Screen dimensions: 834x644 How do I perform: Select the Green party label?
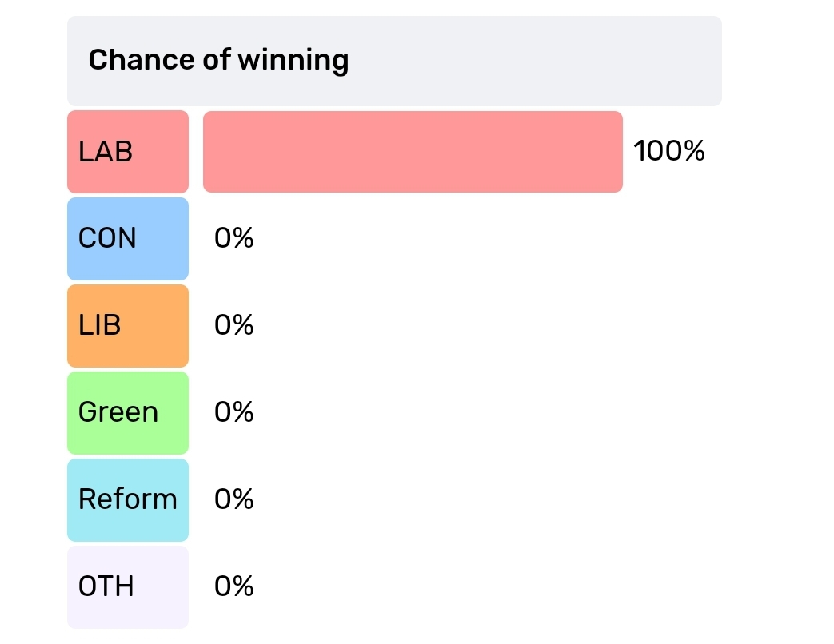tap(128, 413)
